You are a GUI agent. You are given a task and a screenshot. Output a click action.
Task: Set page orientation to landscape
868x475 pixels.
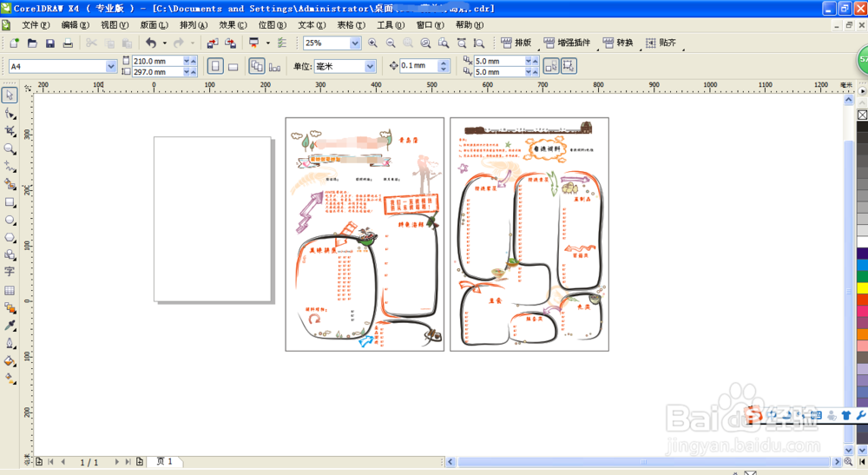point(233,67)
